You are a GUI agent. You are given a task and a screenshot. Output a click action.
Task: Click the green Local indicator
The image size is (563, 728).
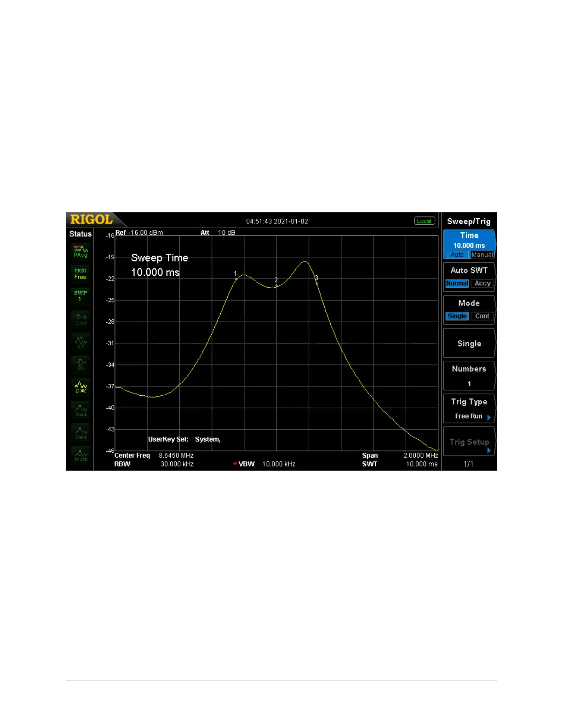click(424, 221)
